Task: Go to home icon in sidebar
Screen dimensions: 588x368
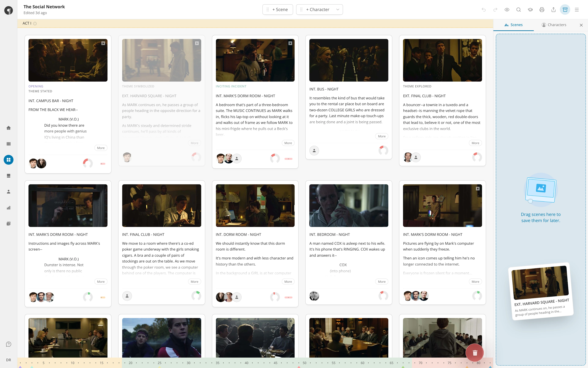Action: (x=9, y=128)
